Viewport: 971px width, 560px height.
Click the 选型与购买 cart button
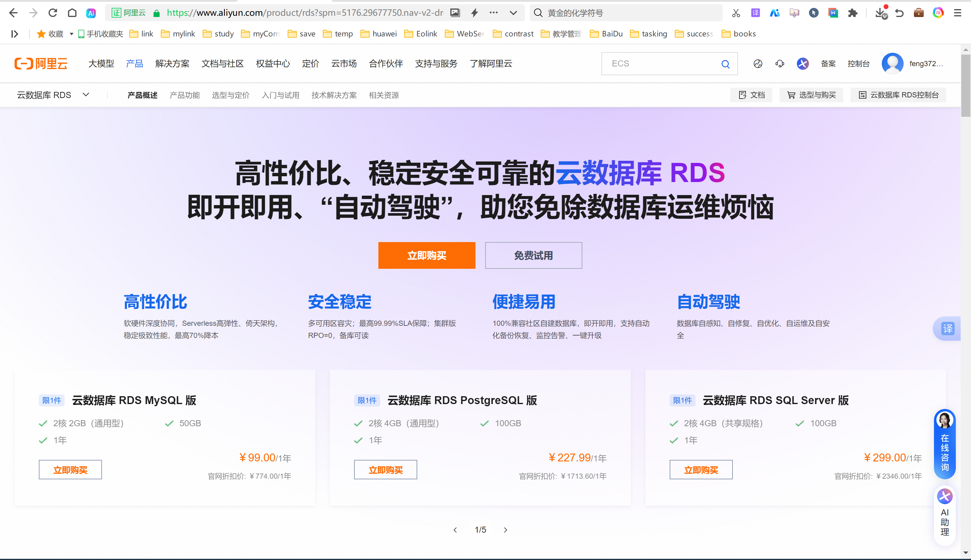coord(811,95)
